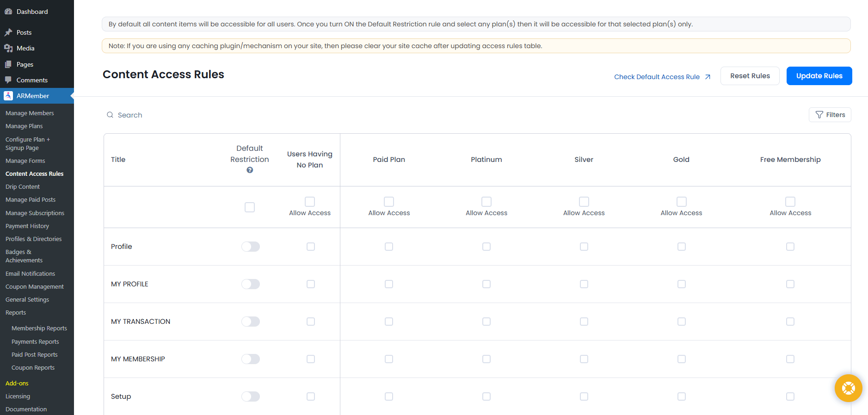Click the Dashboard gauge icon

click(8, 12)
